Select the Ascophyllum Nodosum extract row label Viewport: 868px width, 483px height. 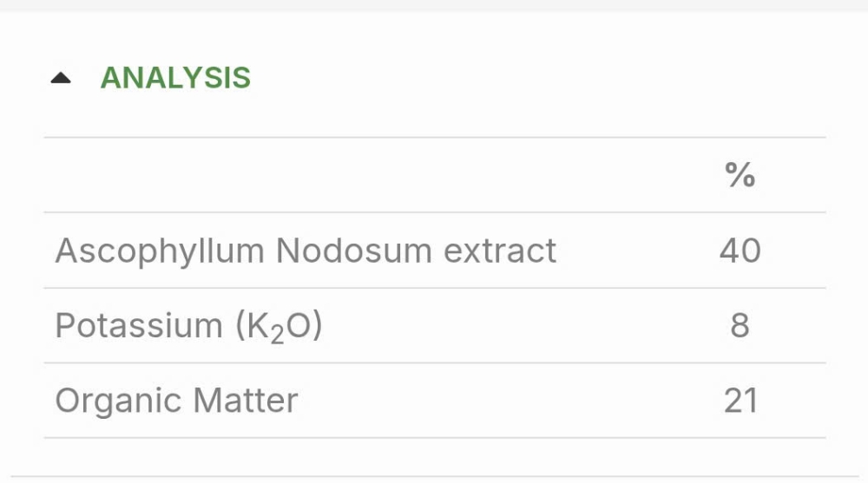coord(306,251)
